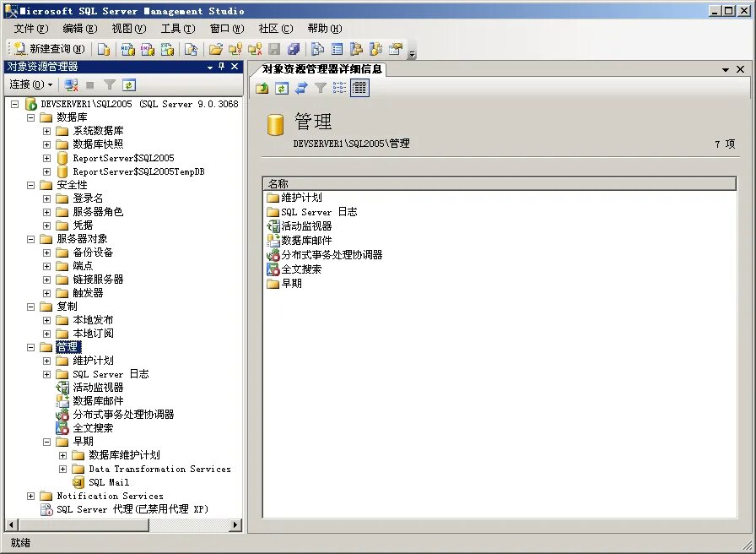Collapse the DEVSERVER1\SQL2005 server node

pyautogui.click(x=15, y=104)
